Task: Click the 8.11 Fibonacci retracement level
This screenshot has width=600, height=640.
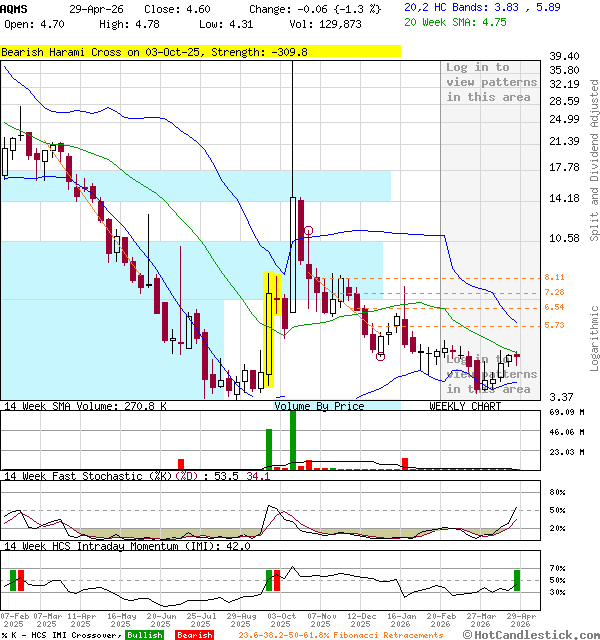Action: [555, 277]
